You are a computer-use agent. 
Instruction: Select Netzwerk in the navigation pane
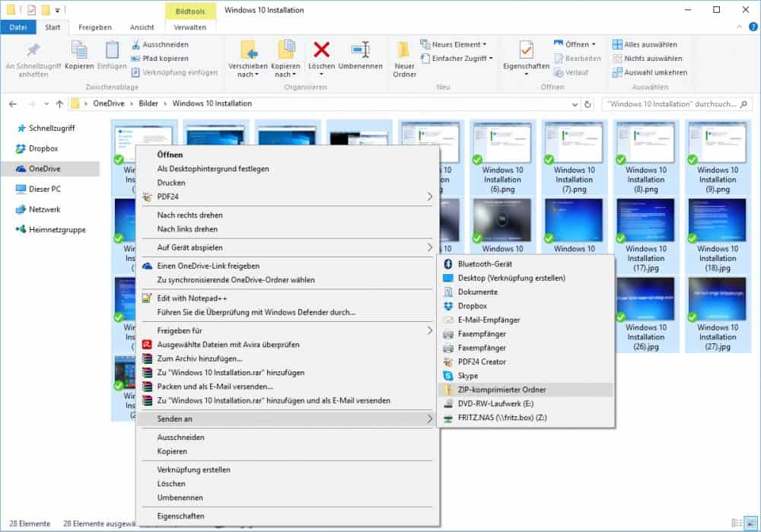[x=44, y=210]
